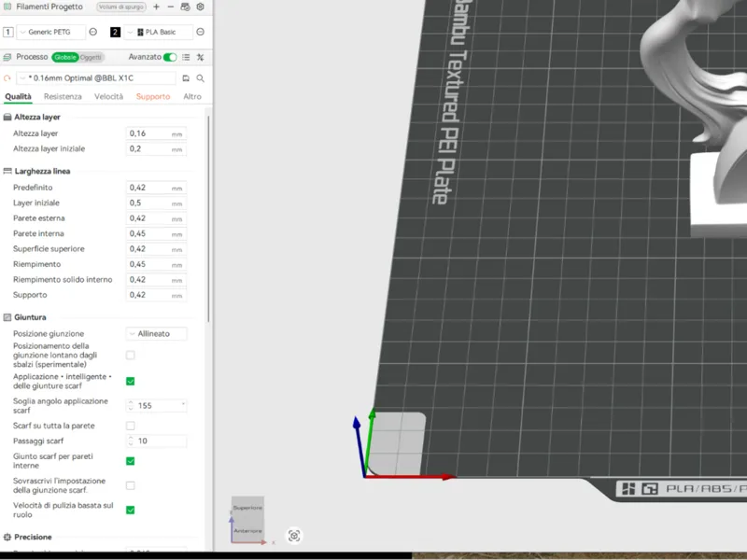Uncheck Velocità di pulizia basata sul ruolo
Screen dimensions: 747x560
click(130, 510)
